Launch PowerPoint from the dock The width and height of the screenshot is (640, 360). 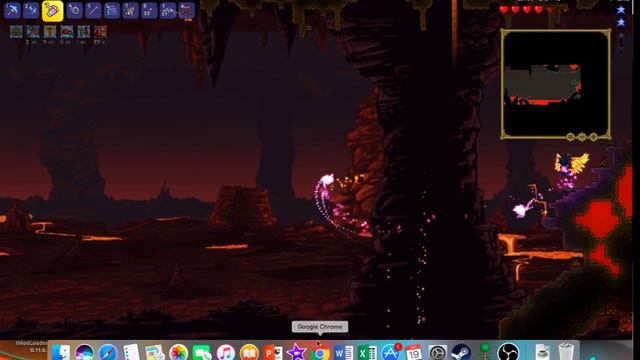273,352
